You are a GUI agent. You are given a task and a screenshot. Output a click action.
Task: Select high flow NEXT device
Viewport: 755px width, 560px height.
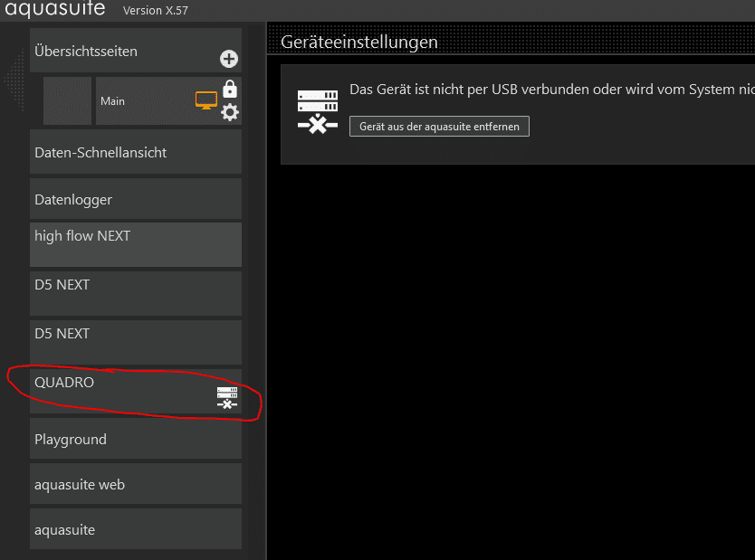[x=136, y=245]
